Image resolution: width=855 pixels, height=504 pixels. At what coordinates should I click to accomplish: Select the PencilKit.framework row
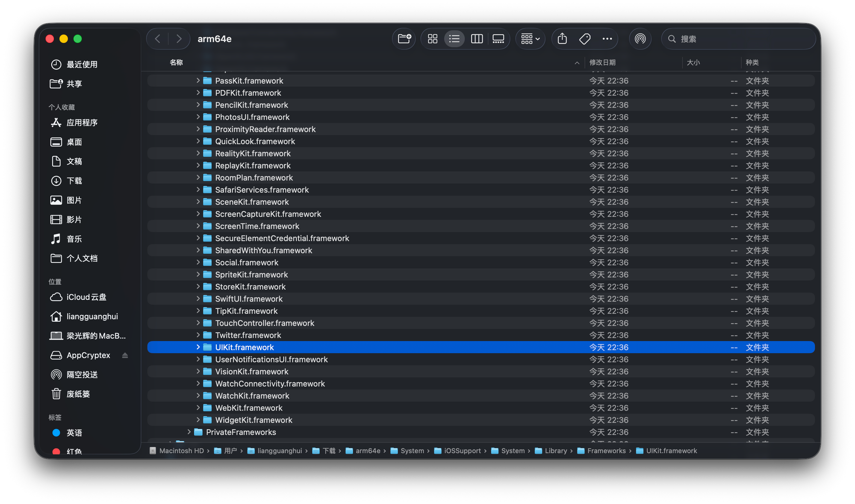pos(481,105)
